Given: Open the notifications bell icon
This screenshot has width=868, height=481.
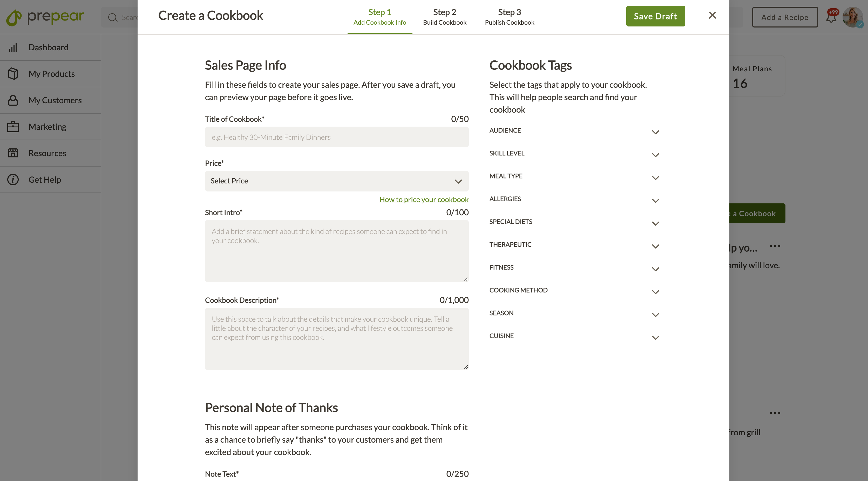Looking at the screenshot, I should 831,17.
